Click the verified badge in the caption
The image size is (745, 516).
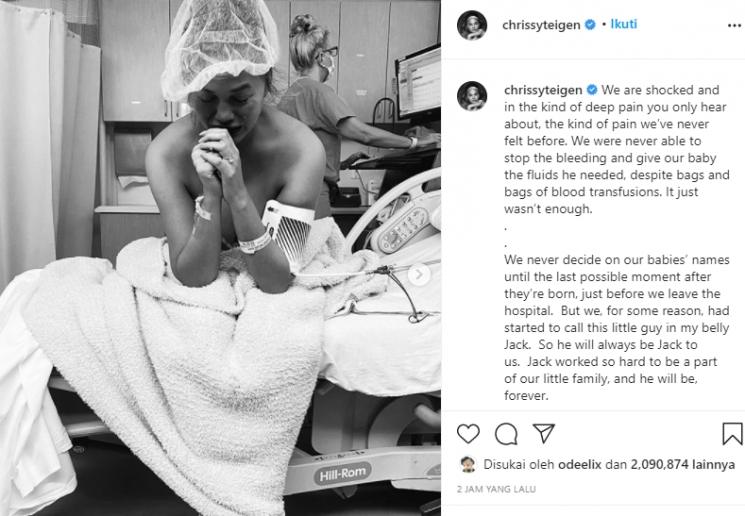(592, 90)
